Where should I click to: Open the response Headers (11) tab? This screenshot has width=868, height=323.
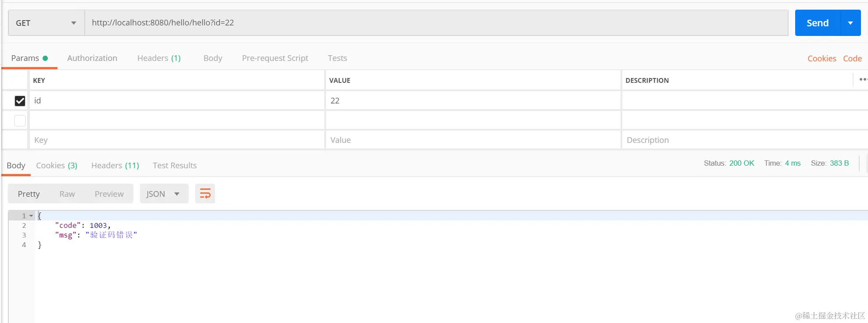pyautogui.click(x=115, y=166)
